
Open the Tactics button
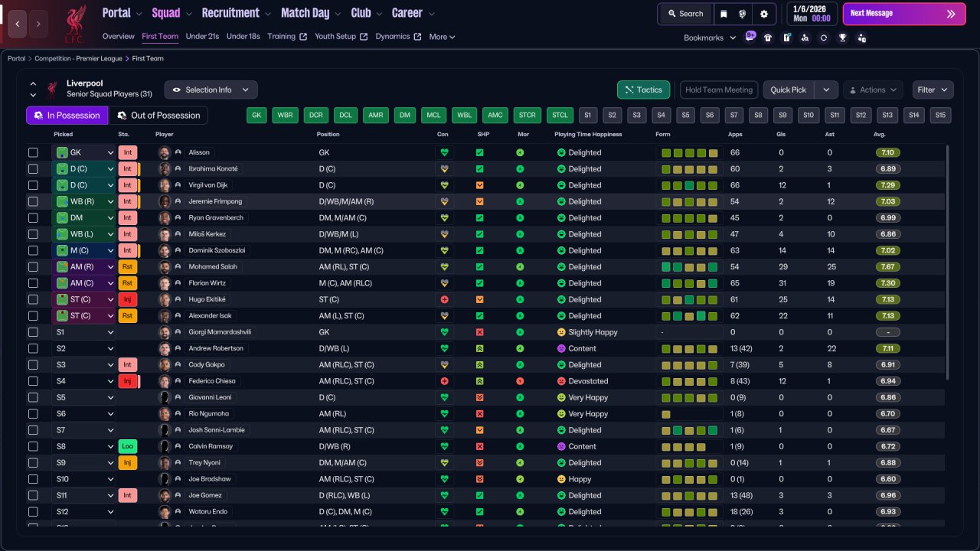point(643,90)
